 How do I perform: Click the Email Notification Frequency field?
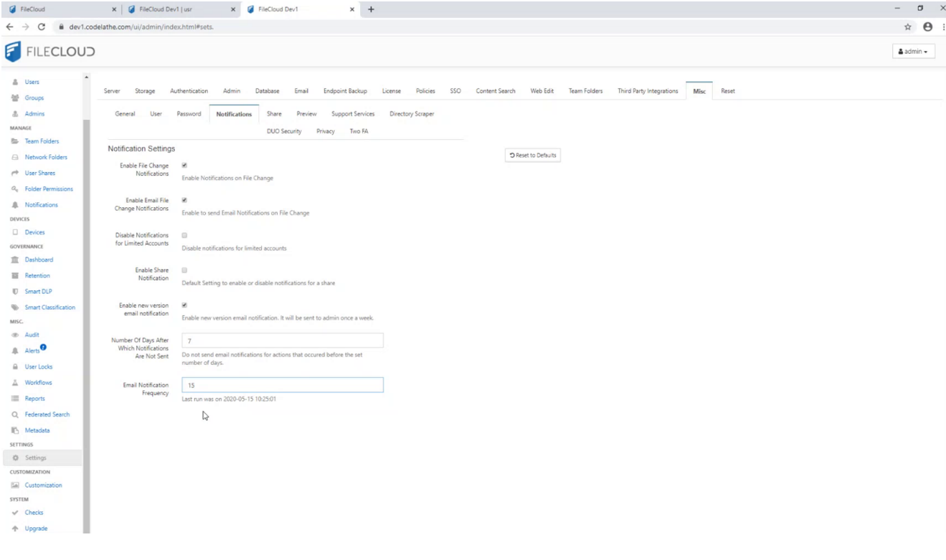pos(282,385)
